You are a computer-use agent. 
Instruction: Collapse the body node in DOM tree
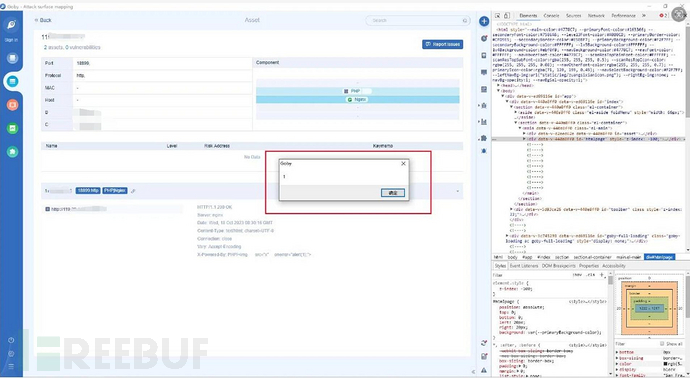pyautogui.click(x=499, y=91)
